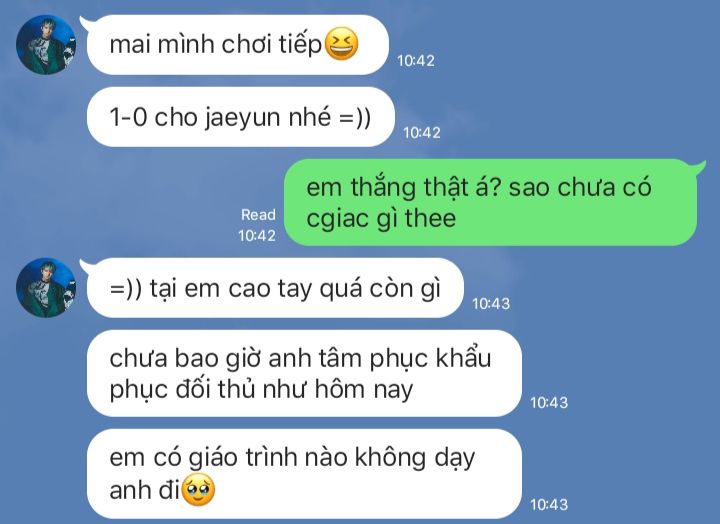The image size is (720, 524).
Task: Tap the pleading face emoji
Action: (198, 490)
